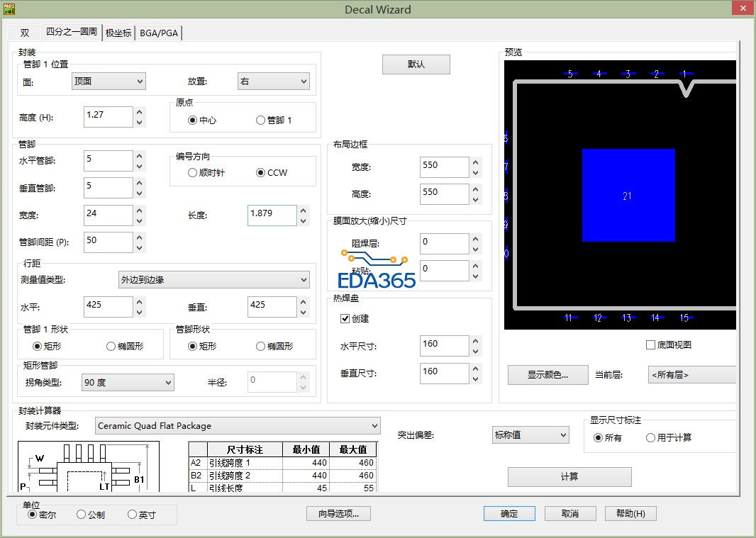Decrease the 水平管脚 count with down arrow
This screenshot has width=756, height=538.
[x=140, y=166]
